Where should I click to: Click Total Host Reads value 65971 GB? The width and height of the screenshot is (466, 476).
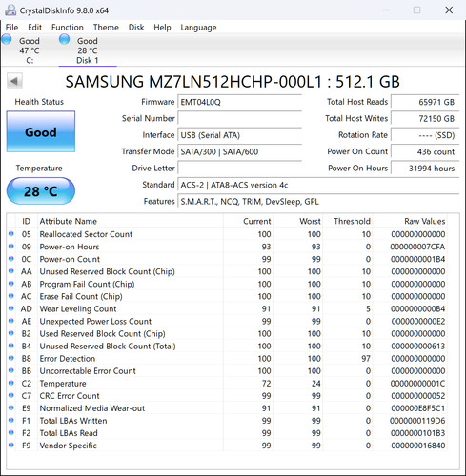pyautogui.click(x=425, y=102)
